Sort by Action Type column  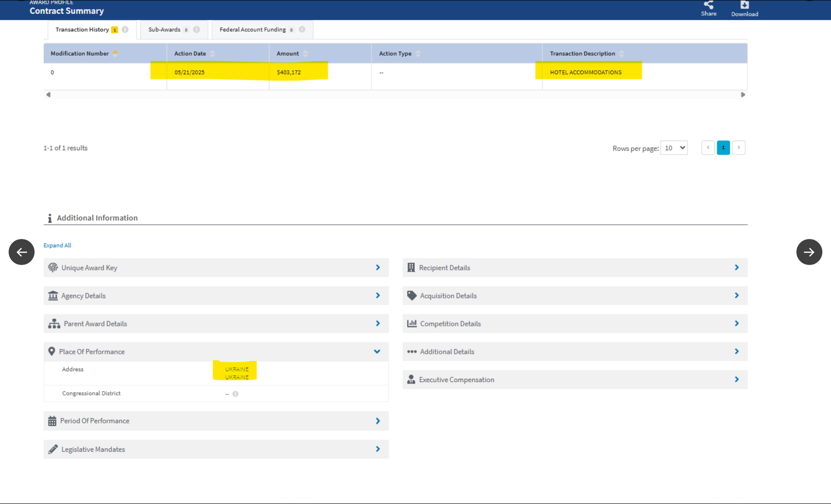coord(418,53)
